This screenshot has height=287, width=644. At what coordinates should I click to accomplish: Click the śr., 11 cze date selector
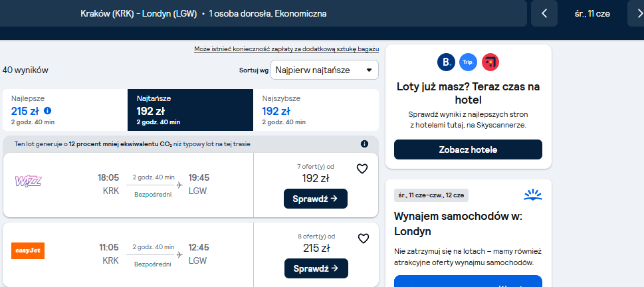(592, 13)
